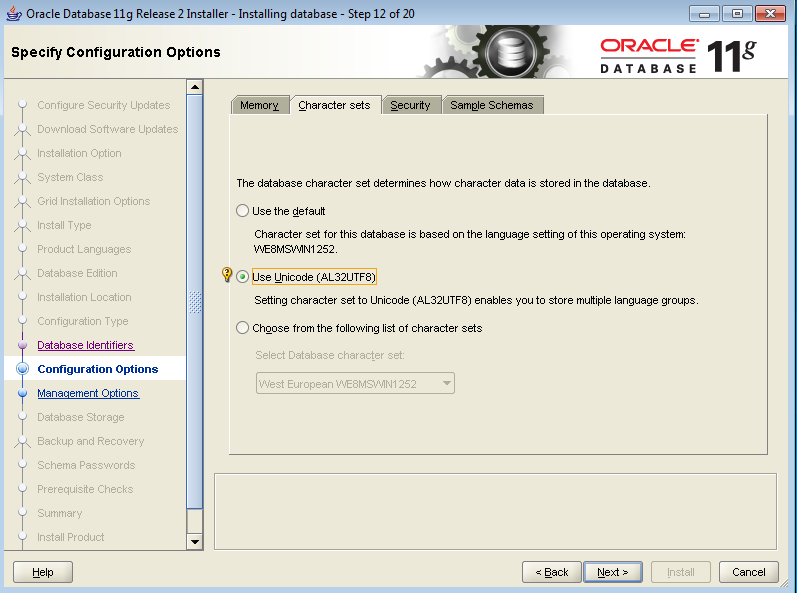797x593 pixels.
Task: Open the Character sets tab
Action: (x=334, y=105)
